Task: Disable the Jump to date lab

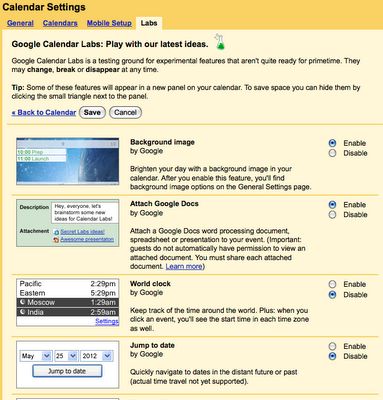Action: point(332,356)
